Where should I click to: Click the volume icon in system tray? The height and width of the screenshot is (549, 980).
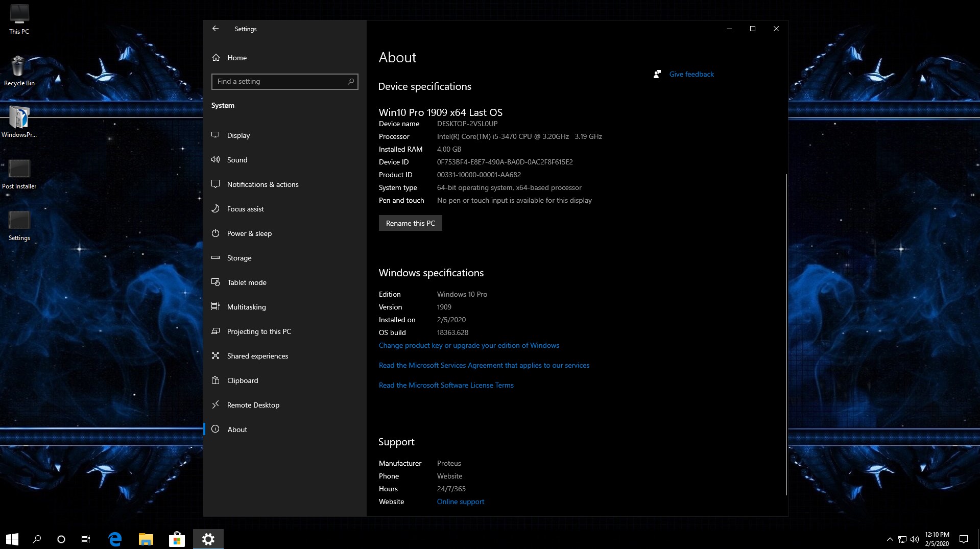[x=914, y=539]
